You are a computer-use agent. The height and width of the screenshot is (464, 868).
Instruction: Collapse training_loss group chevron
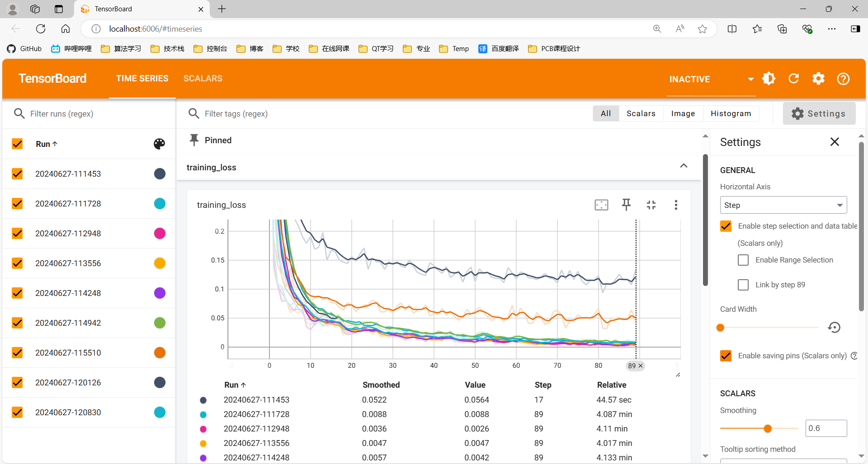pos(684,166)
